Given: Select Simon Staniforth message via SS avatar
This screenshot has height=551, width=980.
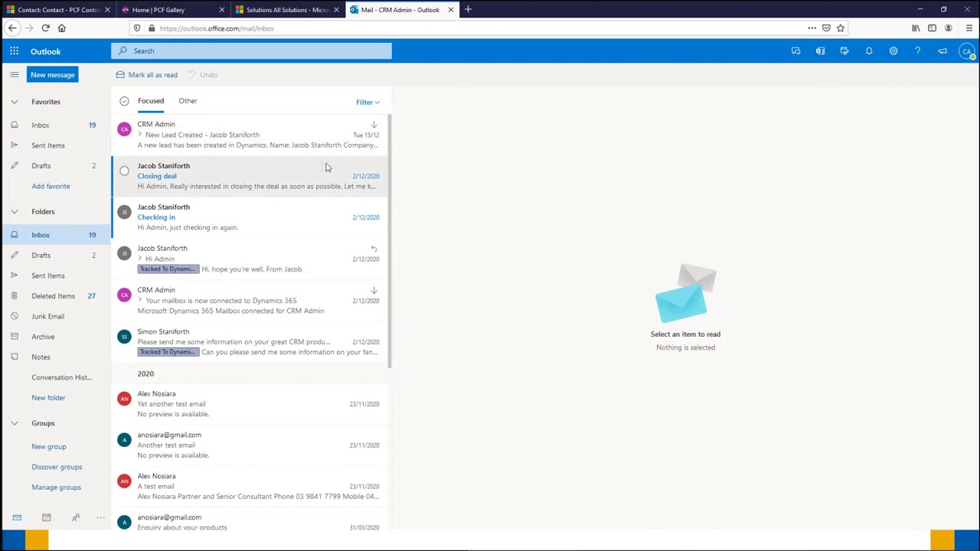Looking at the screenshot, I should pyautogui.click(x=124, y=337).
